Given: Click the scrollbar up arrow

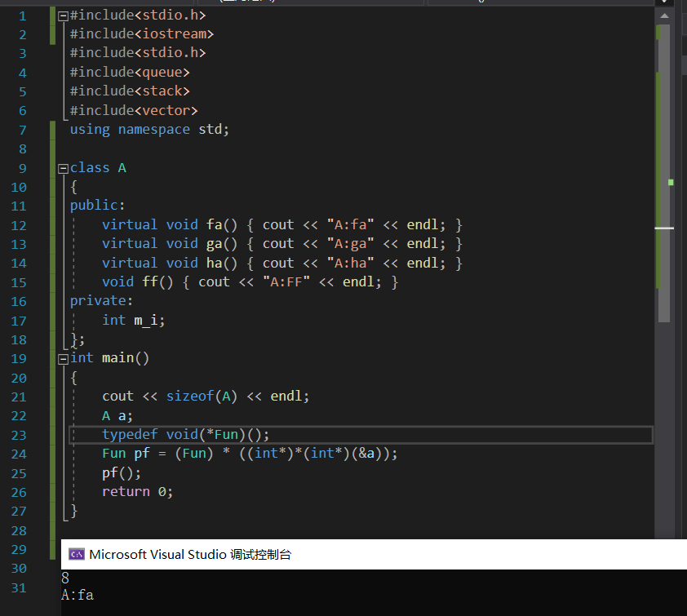Looking at the screenshot, I should tap(664, 16).
